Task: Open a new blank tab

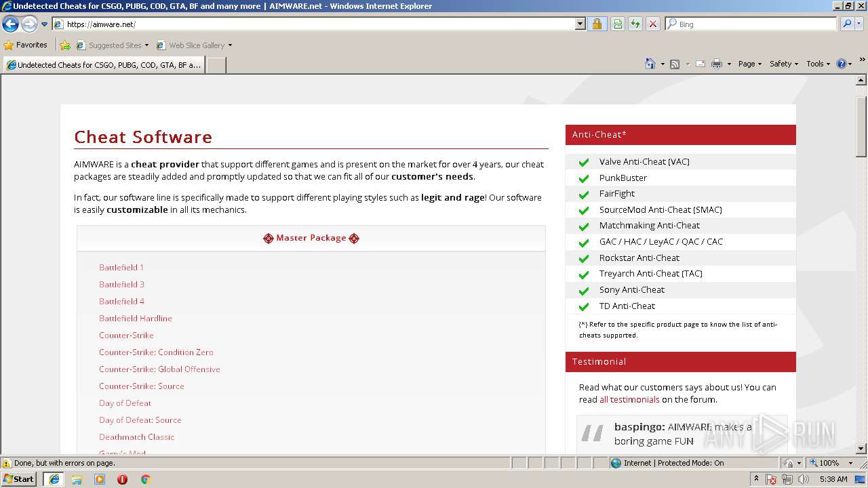Action: tap(216, 65)
